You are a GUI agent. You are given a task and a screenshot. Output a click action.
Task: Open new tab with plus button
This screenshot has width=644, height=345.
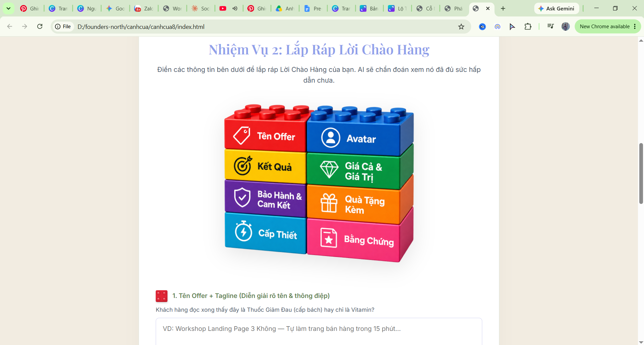pyautogui.click(x=503, y=8)
